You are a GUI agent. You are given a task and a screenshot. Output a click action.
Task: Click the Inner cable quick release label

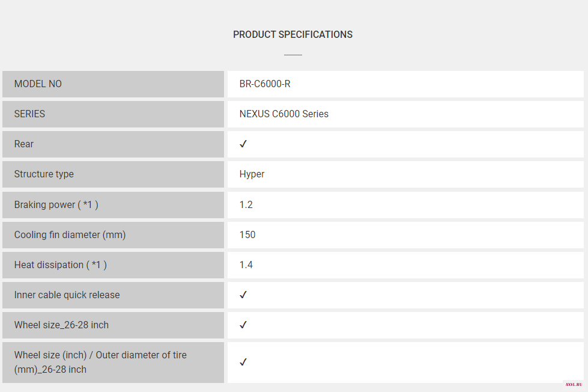[x=67, y=295]
